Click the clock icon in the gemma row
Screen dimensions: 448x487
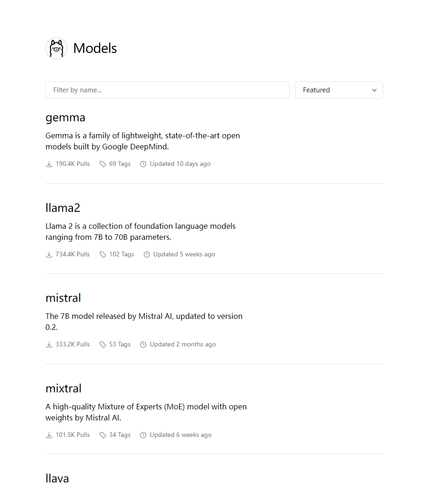(143, 164)
